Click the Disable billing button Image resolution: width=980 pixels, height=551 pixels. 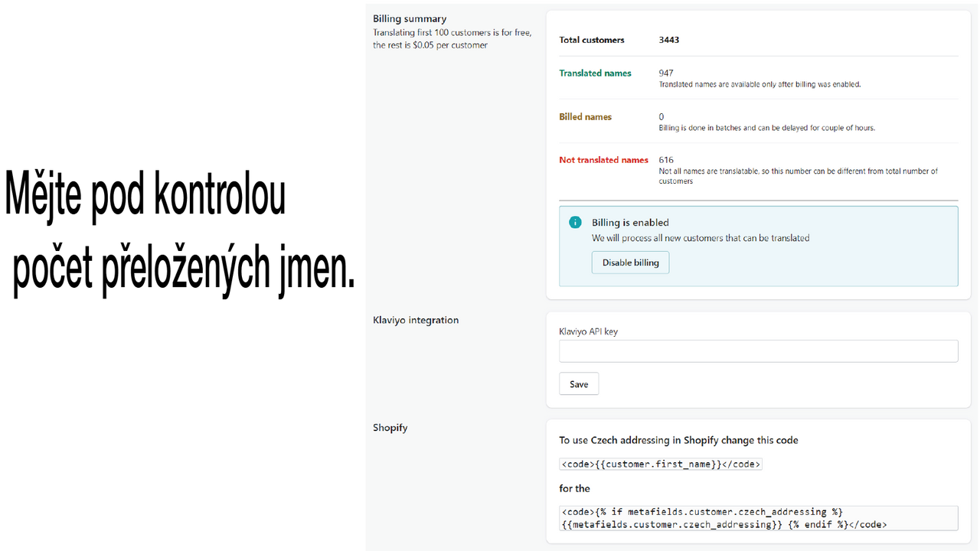pyautogui.click(x=630, y=262)
